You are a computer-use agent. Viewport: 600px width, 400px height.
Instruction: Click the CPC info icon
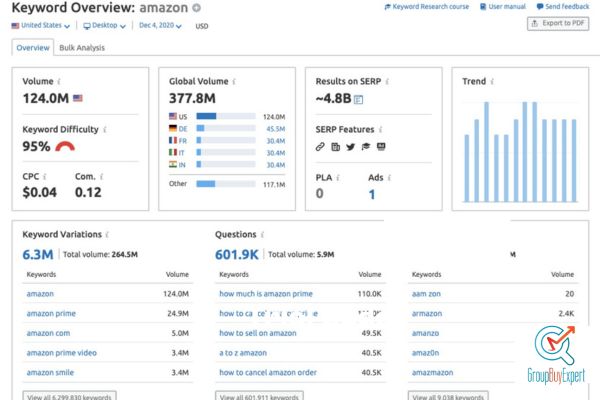[45, 177]
